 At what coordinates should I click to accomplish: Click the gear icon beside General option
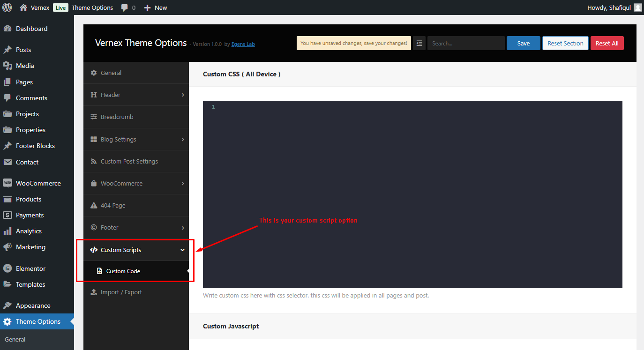pos(94,73)
